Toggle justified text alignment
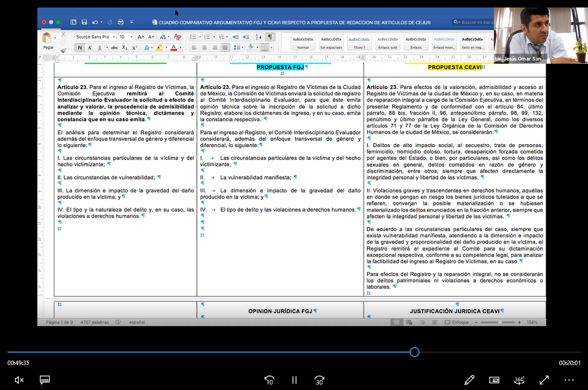 225,48
